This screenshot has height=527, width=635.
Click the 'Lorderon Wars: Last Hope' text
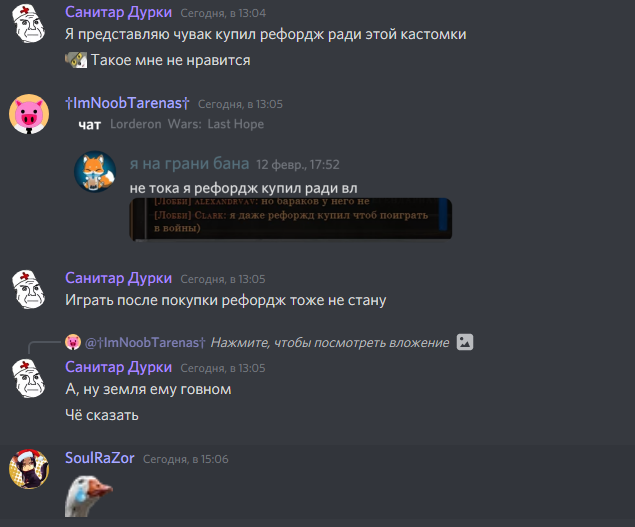coord(187,124)
